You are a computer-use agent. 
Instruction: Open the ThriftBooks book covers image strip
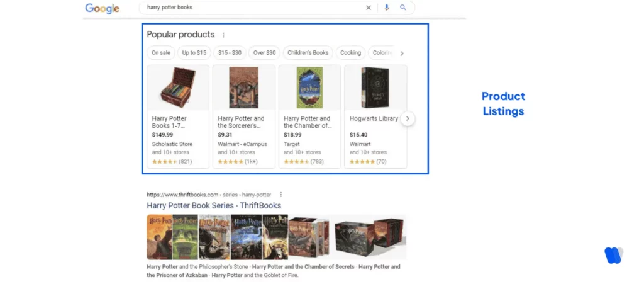pyautogui.click(x=277, y=237)
